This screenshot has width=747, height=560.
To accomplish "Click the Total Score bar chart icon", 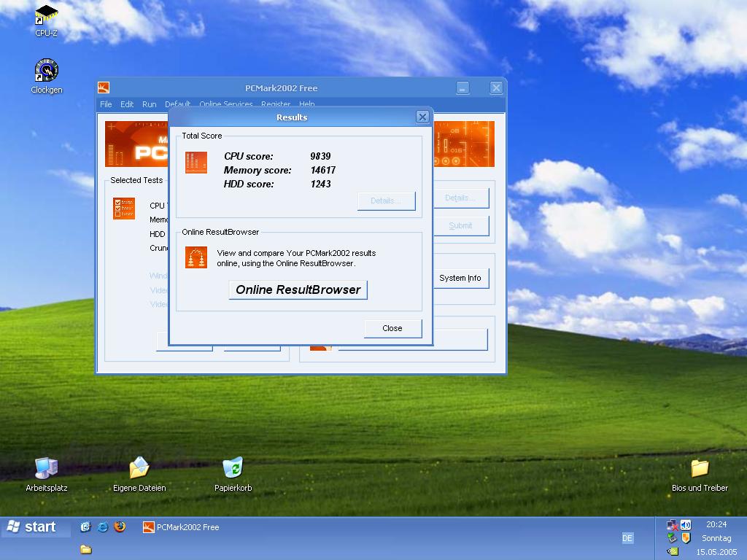I will click(196, 163).
